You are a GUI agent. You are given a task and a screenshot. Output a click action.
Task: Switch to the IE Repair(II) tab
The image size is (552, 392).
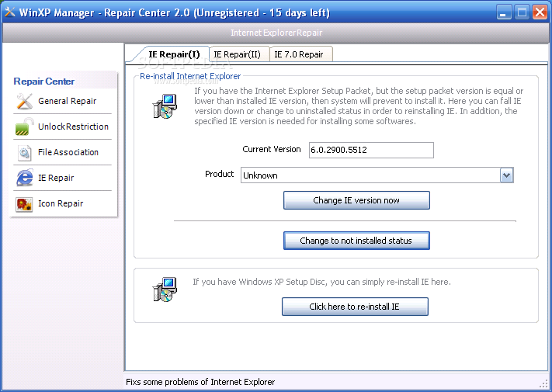coord(238,54)
